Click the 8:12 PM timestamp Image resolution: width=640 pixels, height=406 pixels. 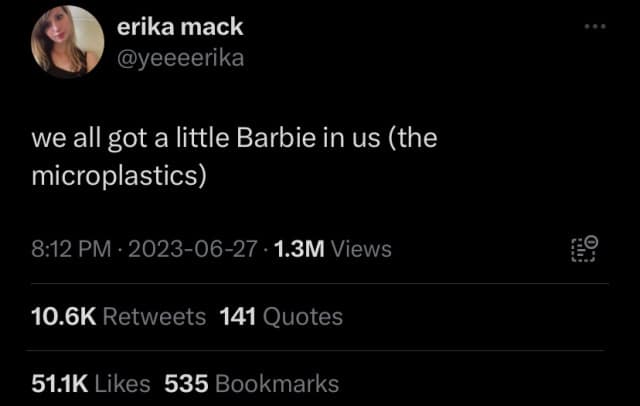pos(71,249)
